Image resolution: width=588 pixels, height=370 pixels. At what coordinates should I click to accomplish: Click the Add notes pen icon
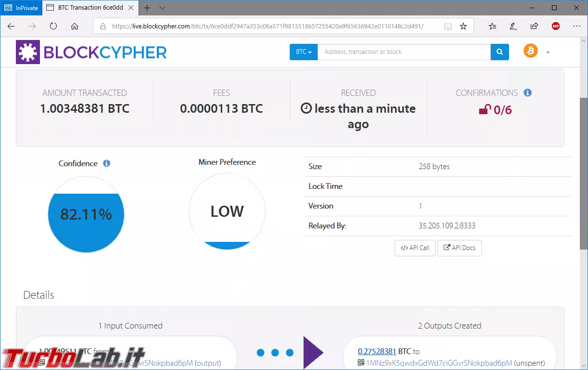[513, 26]
